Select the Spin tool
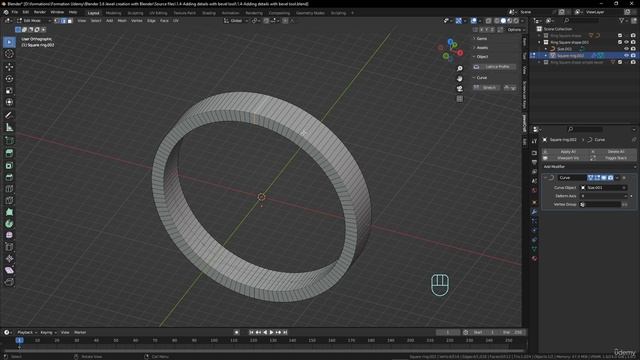 click(9, 224)
